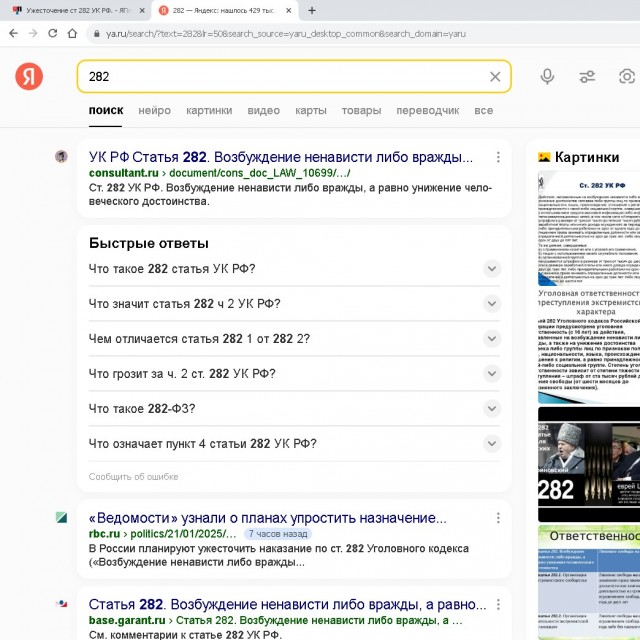Expand 'Что такое 282 статья УК РФ?'
Viewport: 640px width, 640px height.
point(491,269)
